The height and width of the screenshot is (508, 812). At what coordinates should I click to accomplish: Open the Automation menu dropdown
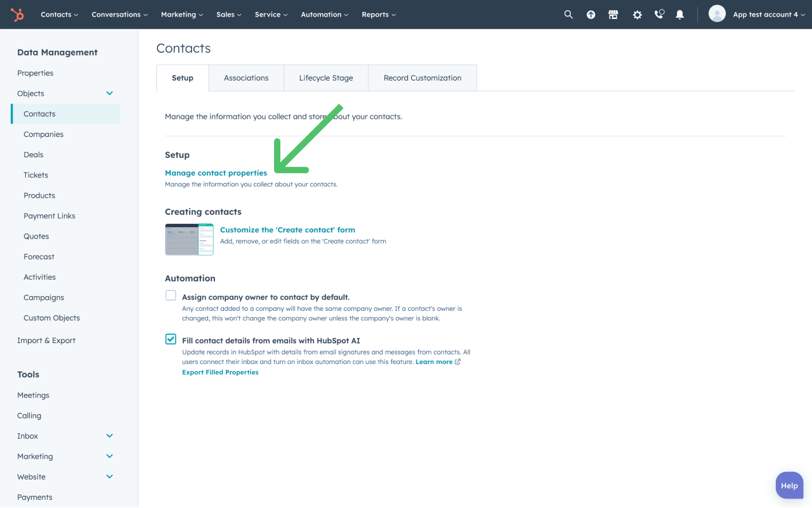(x=325, y=15)
